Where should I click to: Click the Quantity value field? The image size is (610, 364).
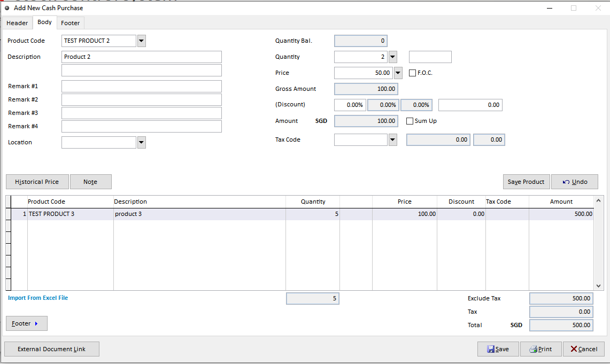pos(361,57)
